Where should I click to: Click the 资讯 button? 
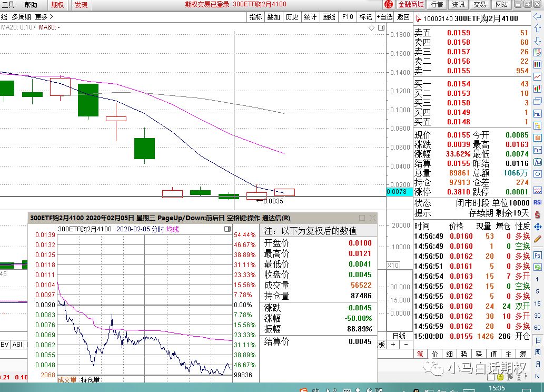click(x=458, y=5)
